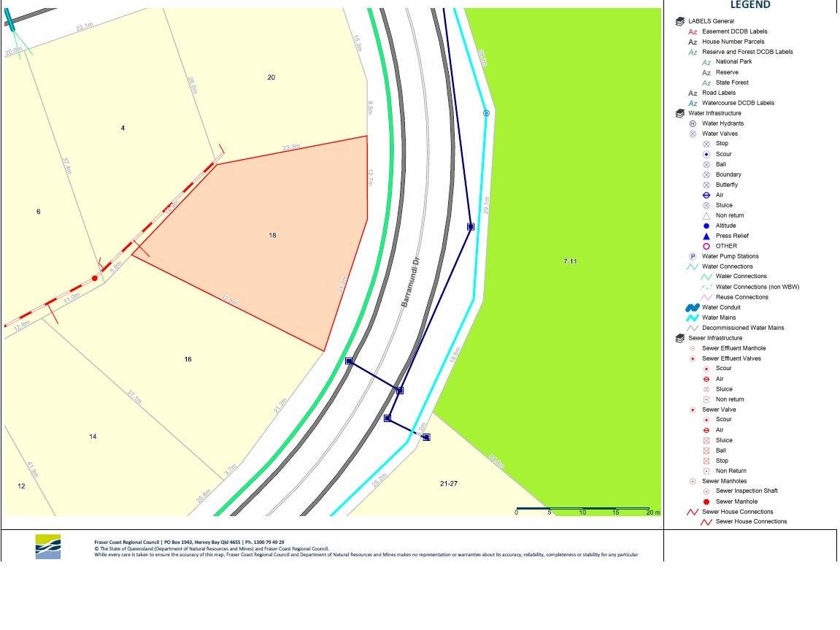This screenshot has width=840, height=630.
Task: Click the Sewer Infrastructure layer group icon
Action: coord(680,338)
